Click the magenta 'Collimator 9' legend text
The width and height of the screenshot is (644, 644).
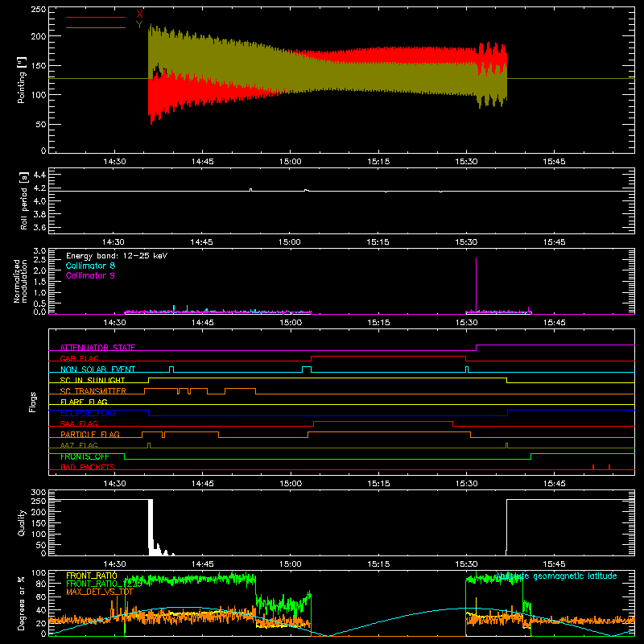coord(90,275)
